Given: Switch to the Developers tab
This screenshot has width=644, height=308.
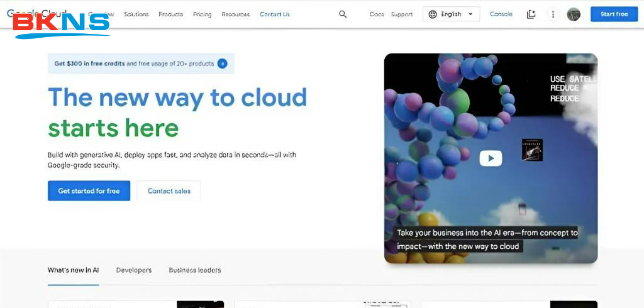Looking at the screenshot, I should coord(134,270).
